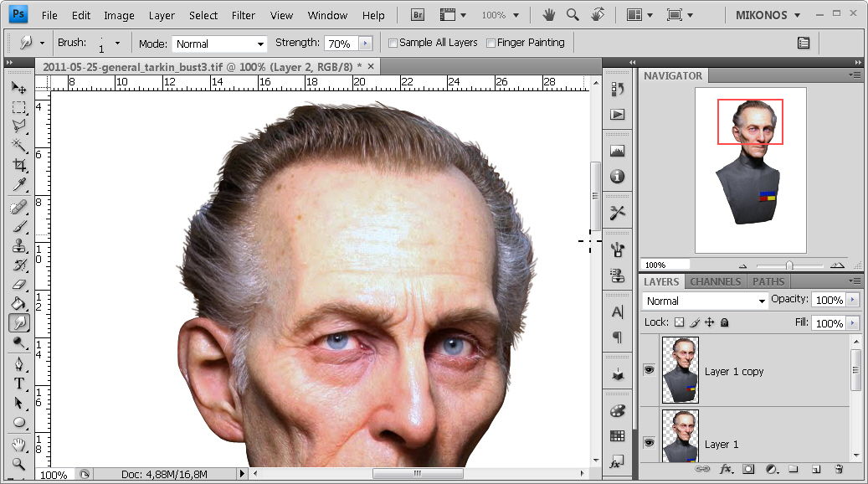
Task: Open the Actions panel play icon
Action: [x=617, y=115]
